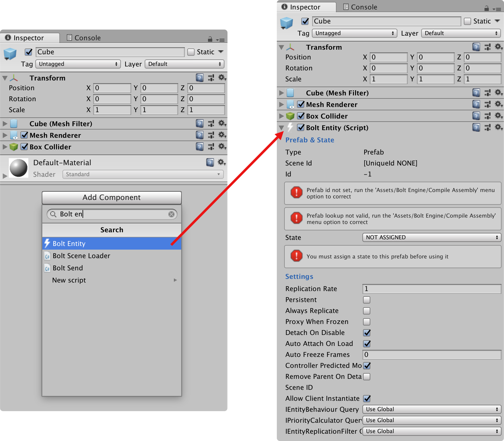The image size is (504, 441).
Task: Click Cube name field in right Inspector
Action: point(386,21)
